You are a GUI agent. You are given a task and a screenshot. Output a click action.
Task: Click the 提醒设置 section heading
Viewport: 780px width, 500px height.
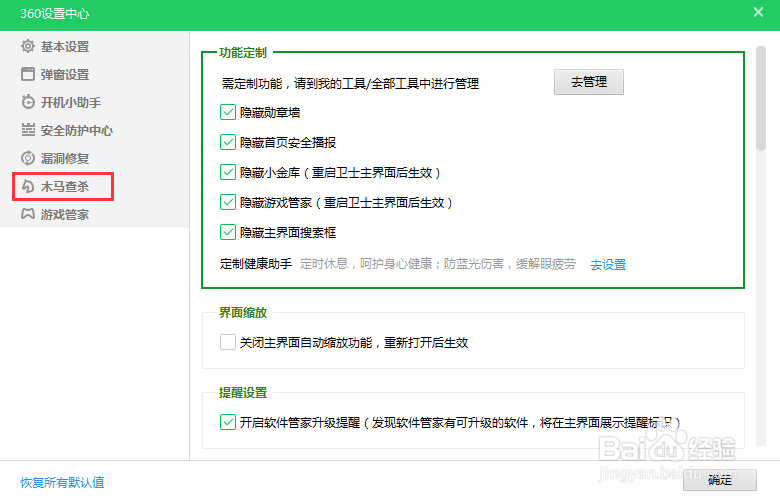coord(243,393)
